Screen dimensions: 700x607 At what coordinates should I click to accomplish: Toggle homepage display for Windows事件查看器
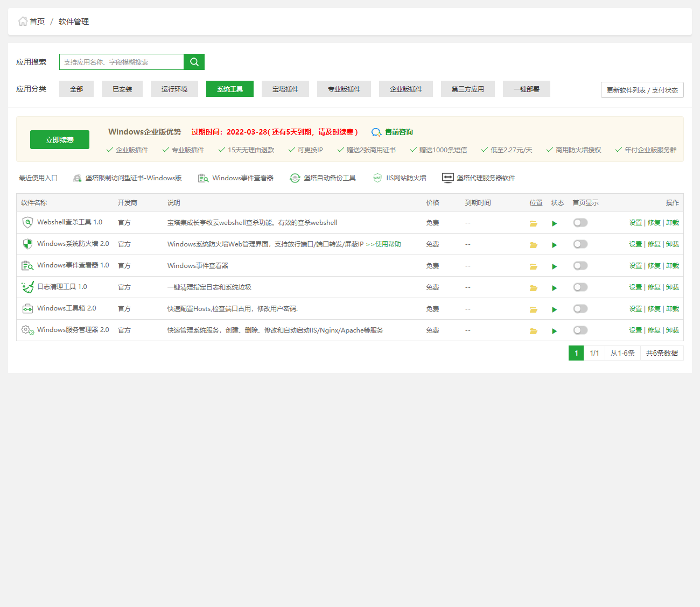coord(580,265)
